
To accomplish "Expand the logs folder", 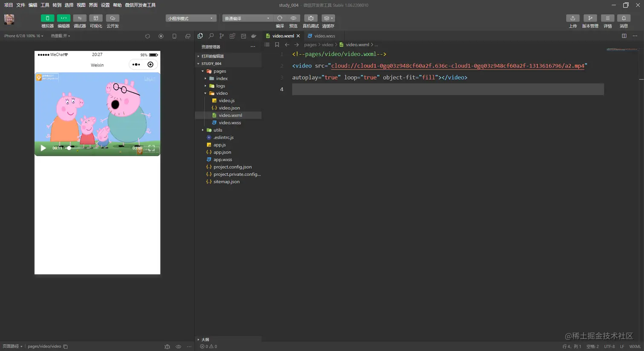I will coord(228,86).
